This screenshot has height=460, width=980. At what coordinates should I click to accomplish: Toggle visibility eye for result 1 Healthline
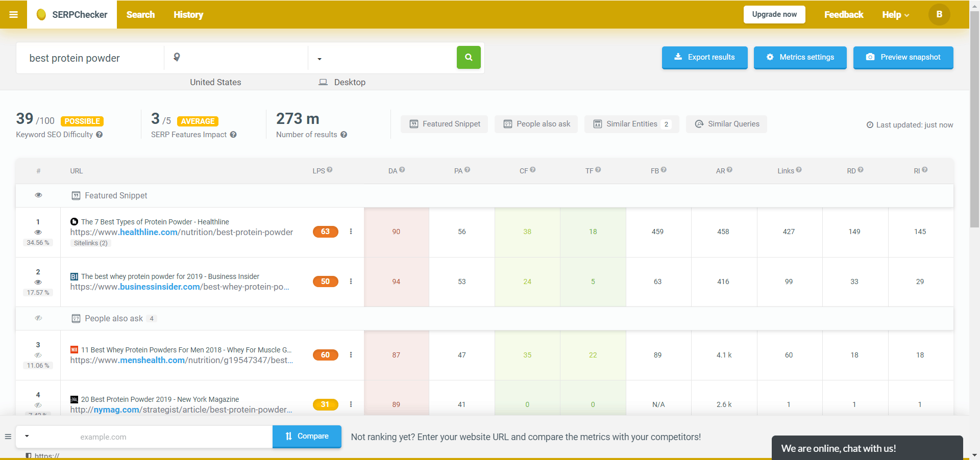tap(38, 232)
